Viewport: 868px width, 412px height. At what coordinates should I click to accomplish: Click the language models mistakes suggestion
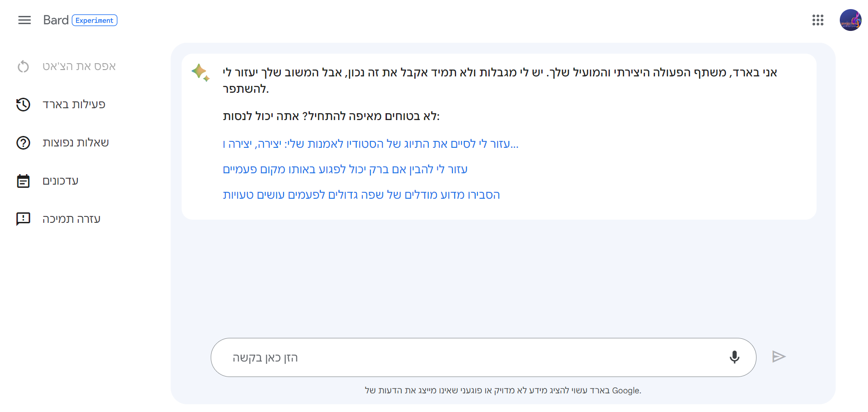click(x=361, y=195)
